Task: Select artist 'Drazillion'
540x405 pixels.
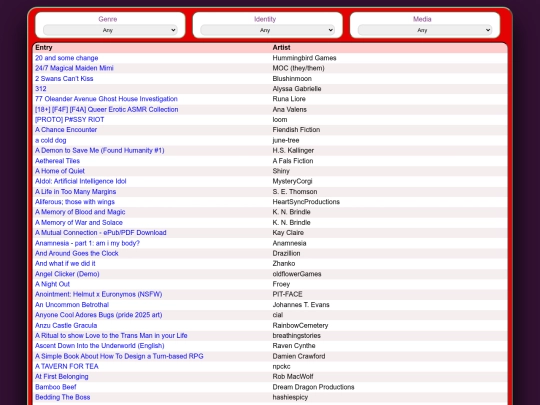Action: pos(286,253)
